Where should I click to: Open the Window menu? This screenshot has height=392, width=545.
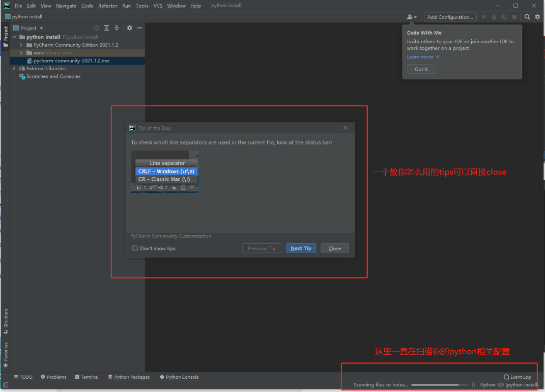click(x=176, y=6)
